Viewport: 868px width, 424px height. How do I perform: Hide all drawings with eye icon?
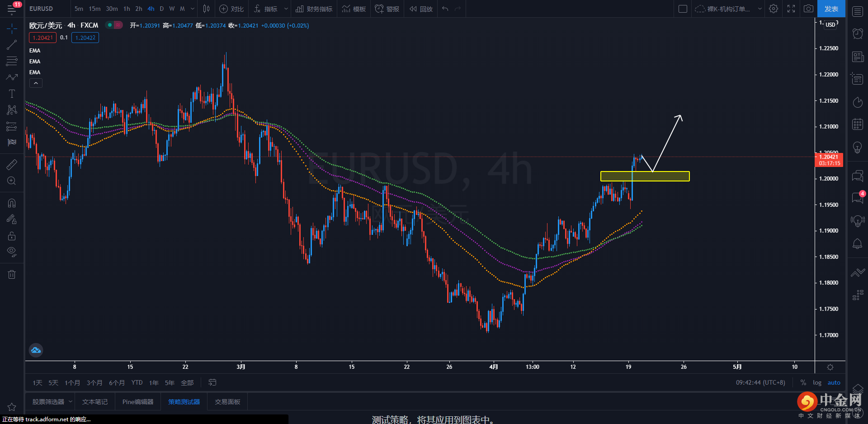click(x=12, y=252)
